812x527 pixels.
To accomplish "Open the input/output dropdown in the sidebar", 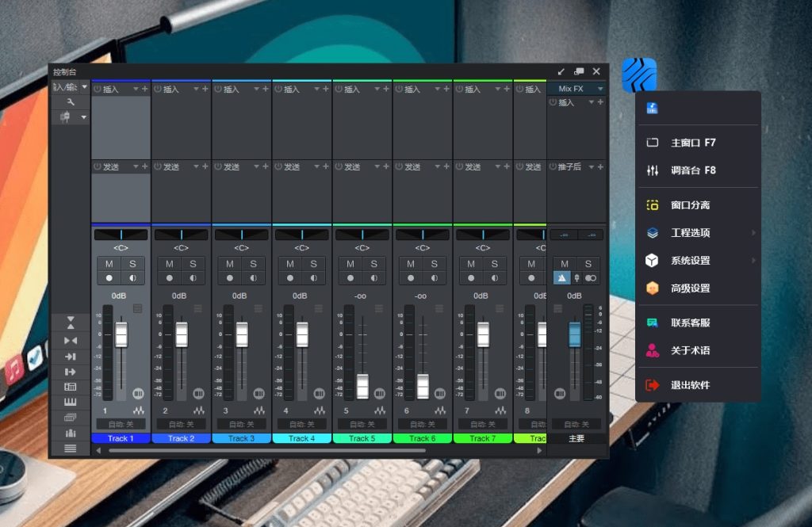I will pyautogui.click(x=84, y=87).
